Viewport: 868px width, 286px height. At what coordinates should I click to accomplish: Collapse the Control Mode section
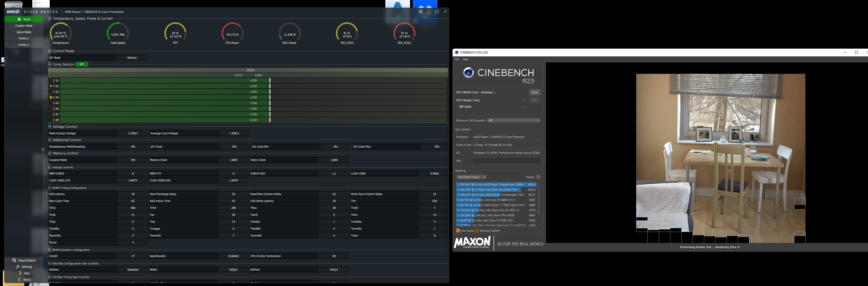click(50, 51)
